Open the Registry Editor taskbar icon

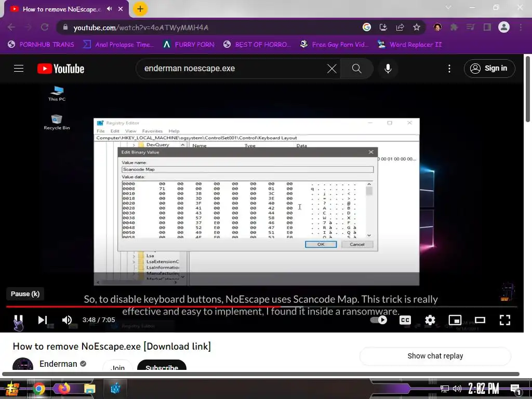115,389
